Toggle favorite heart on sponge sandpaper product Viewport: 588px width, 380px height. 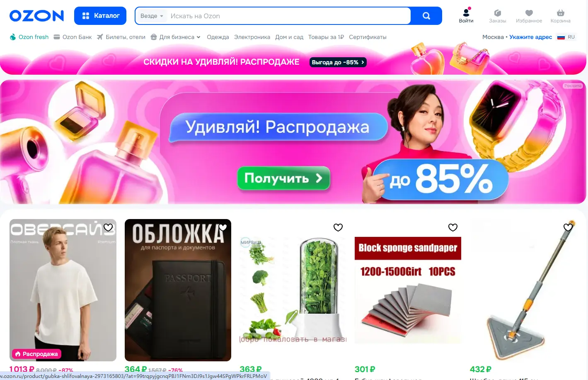(x=453, y=227)
